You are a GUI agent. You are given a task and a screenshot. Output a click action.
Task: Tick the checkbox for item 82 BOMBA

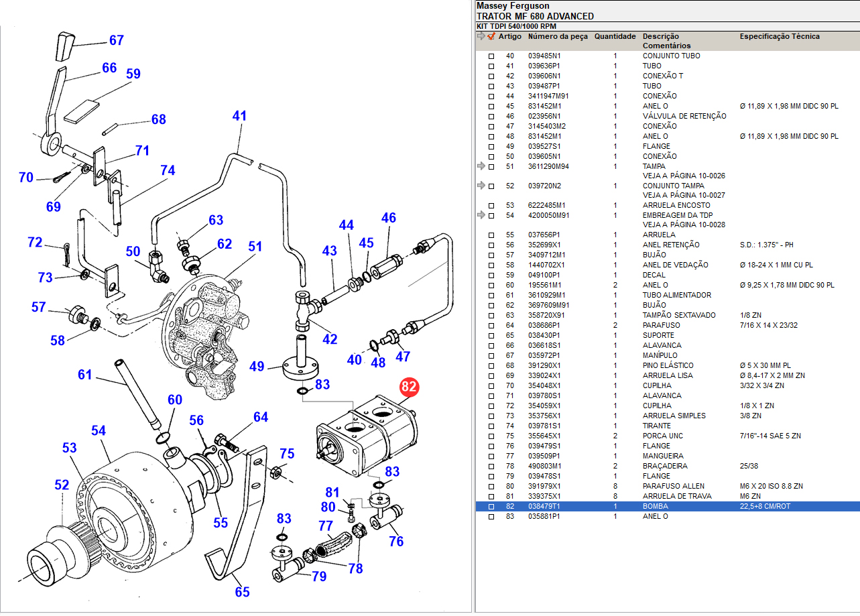[491, 507]
